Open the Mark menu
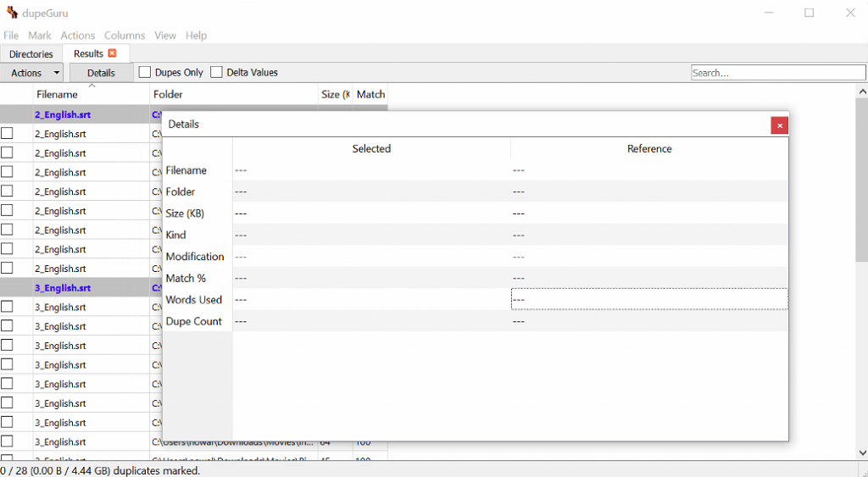This screenshot has width=868, height=477. 40,36
